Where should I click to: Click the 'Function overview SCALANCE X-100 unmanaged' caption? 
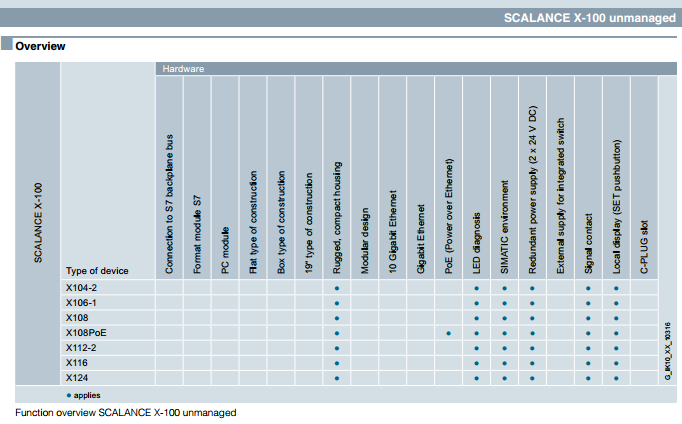(125, 412)
